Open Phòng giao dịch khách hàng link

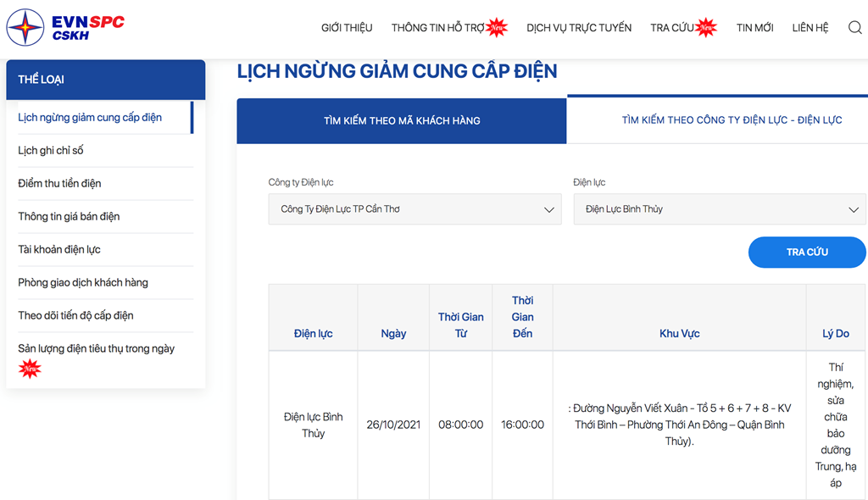[83, 282]
